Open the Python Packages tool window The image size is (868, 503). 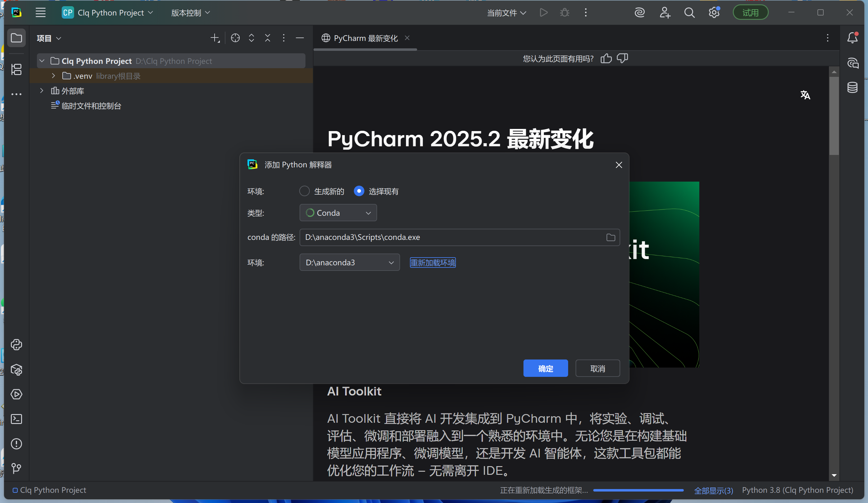16,370
